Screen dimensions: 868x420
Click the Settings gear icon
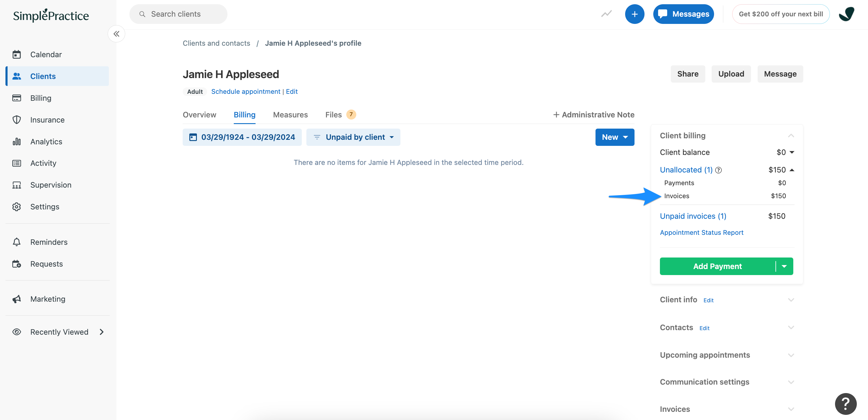[17, 207]
